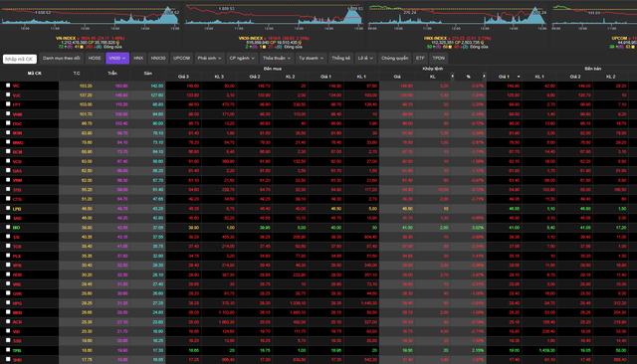Select the checkbox next to LPB
637x364 pixels.
click(x=8, y=208)
